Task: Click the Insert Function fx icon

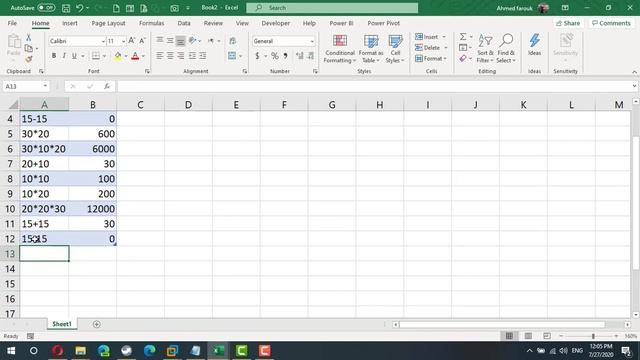Action: 107,86
